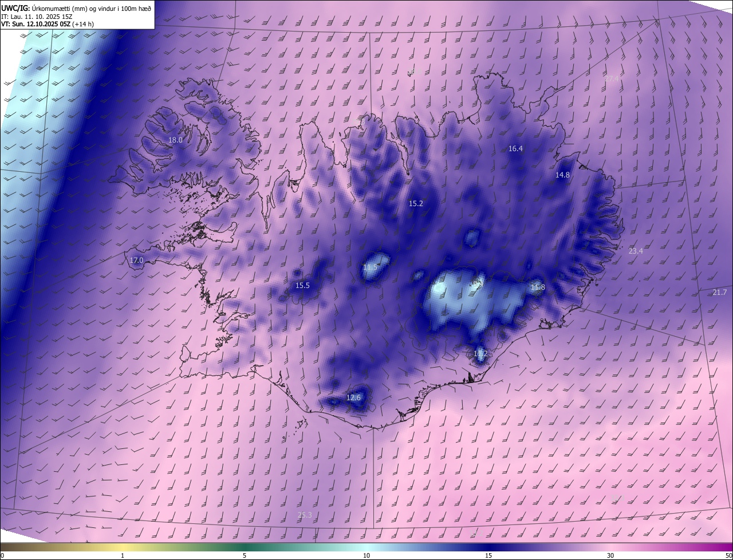Image resolution: width=733 pixels, height=560 pixels.
Task: Click the title line 'UWC/IG: Úrkomumætti (mm) og vindur'
Action: click(x=76, y=8)
